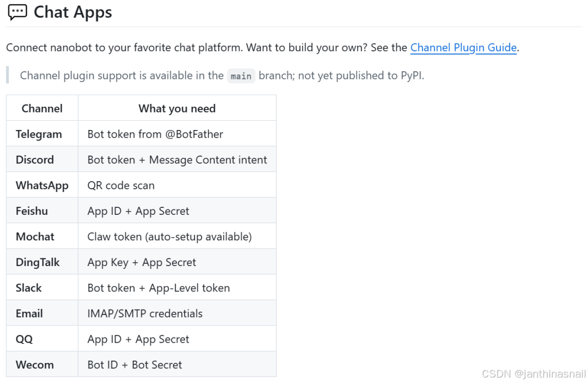Select the Feishu channel cell
This screenshot has height=383, width=588.
32,211
